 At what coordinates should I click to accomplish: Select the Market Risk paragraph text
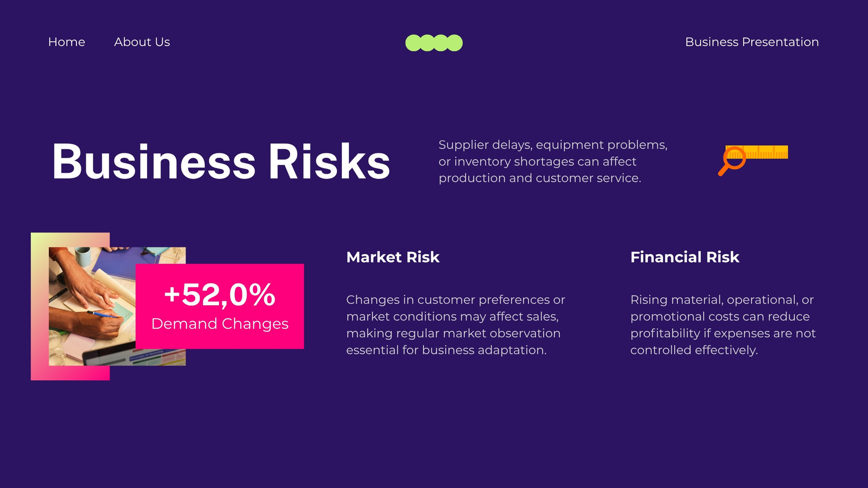(456, 325)
